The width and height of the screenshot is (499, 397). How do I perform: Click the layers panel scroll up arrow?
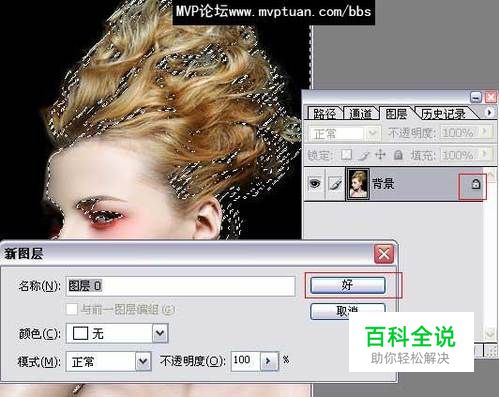pos(491,174)
